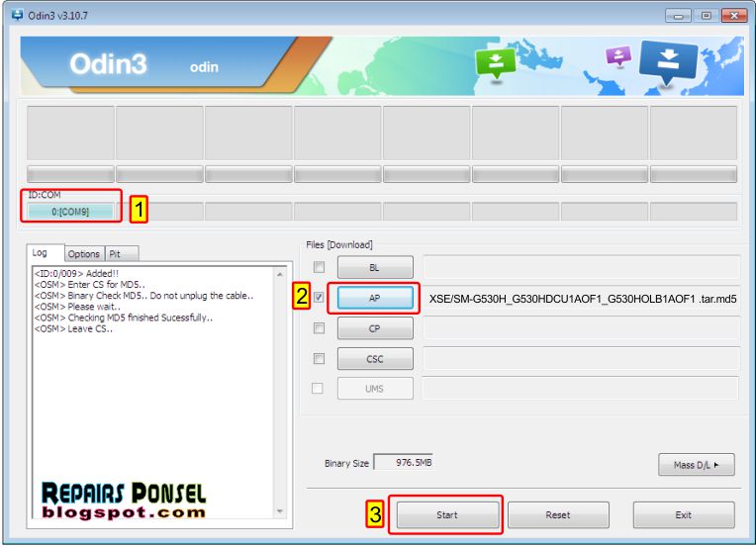Viewport: 756px width, 548px height.
Task: Click the large blue download icon in banner
Action: coord(668,62)
